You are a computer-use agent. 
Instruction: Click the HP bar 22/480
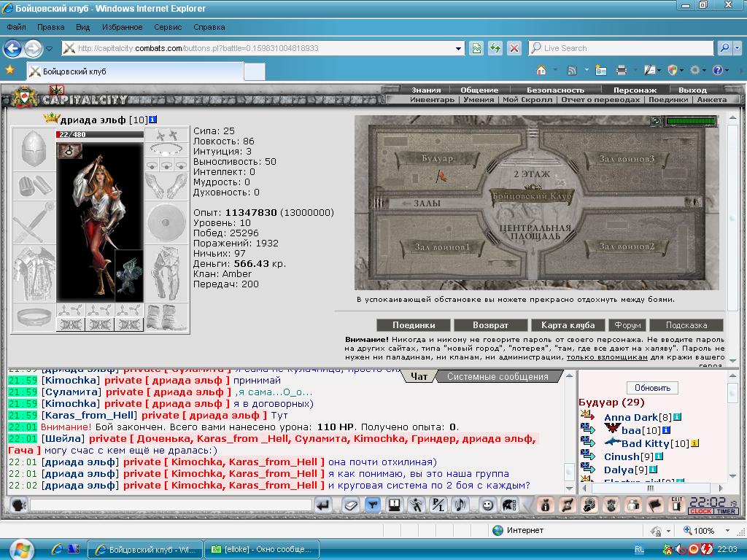(99, 135)
